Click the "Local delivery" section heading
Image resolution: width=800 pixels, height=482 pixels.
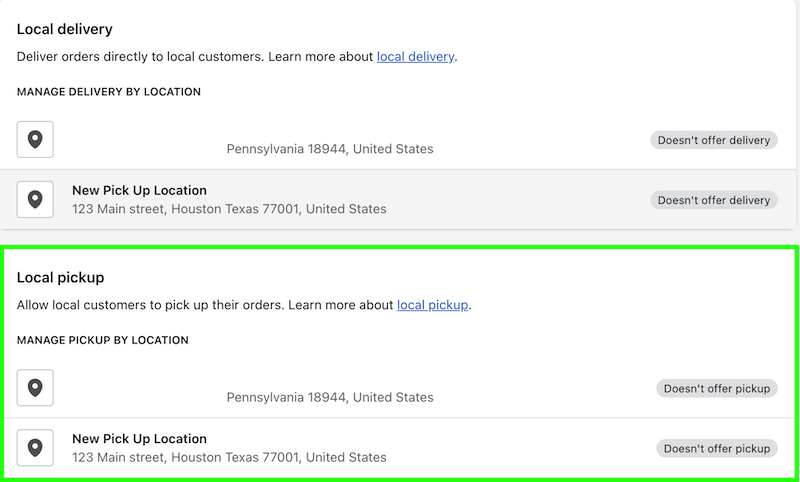(65, 30)
